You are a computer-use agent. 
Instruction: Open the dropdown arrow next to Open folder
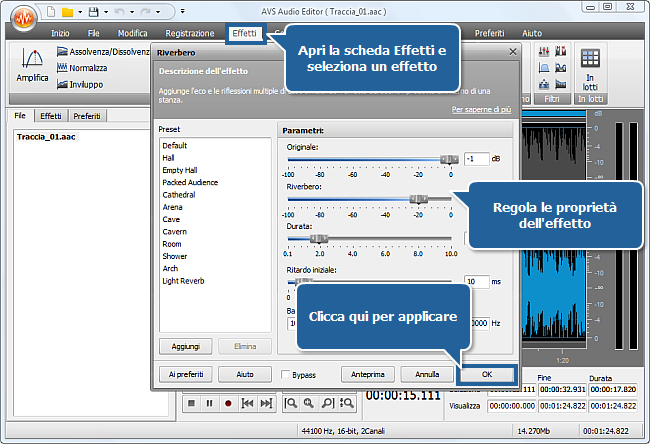tap(80, 12)
